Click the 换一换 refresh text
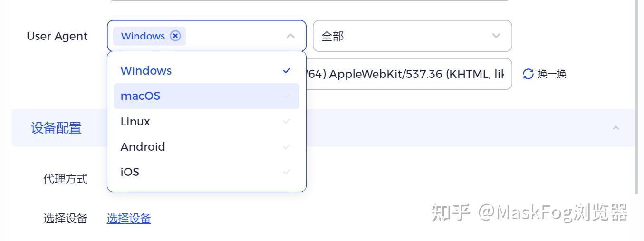The height and width of the screenshot is (241, 644). coord(552,74)
